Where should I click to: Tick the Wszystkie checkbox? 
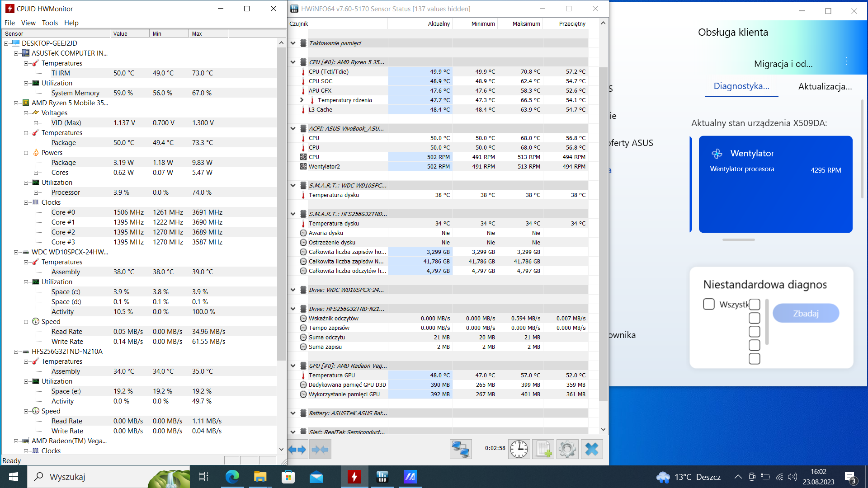709,304
